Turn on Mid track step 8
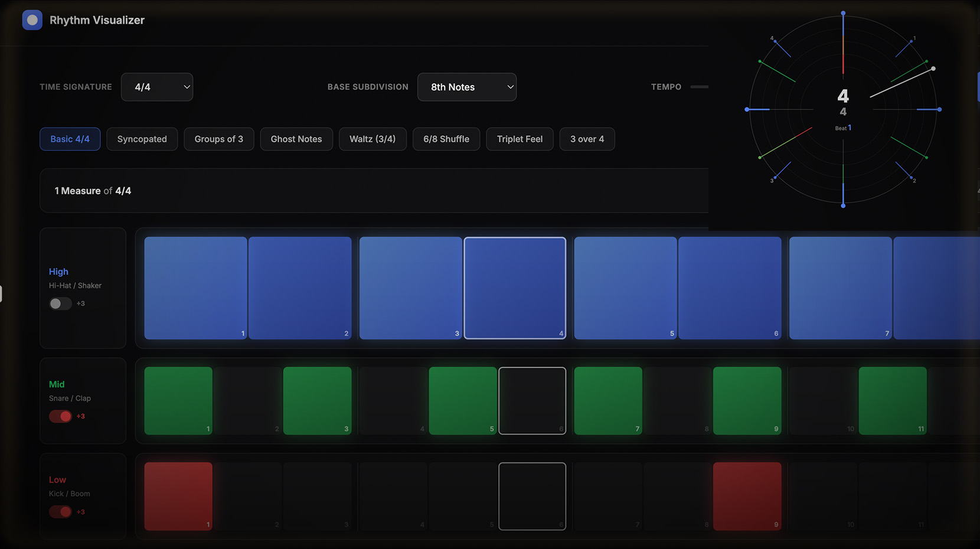980x549 pixels. (678, 401)
